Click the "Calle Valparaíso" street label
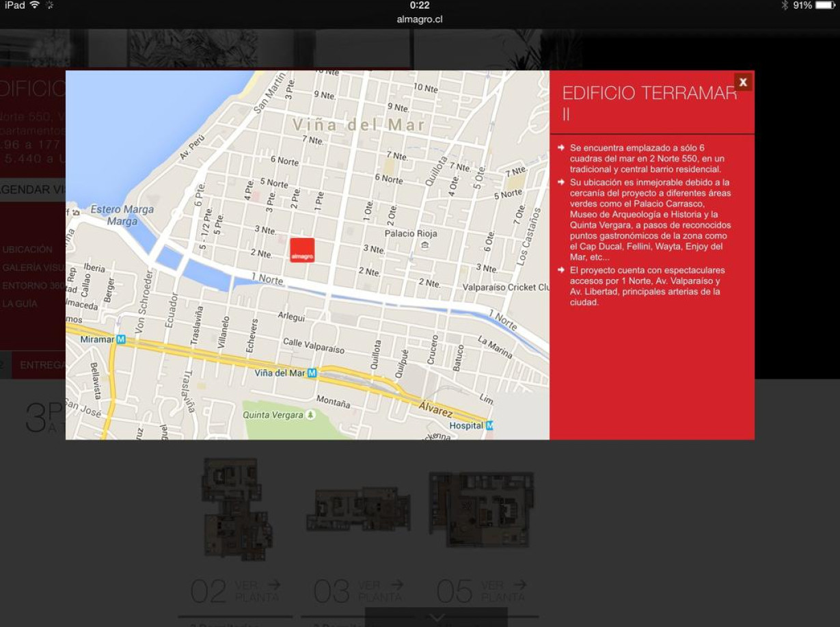This screenshot has width=840, height=627. pos(314,345)
